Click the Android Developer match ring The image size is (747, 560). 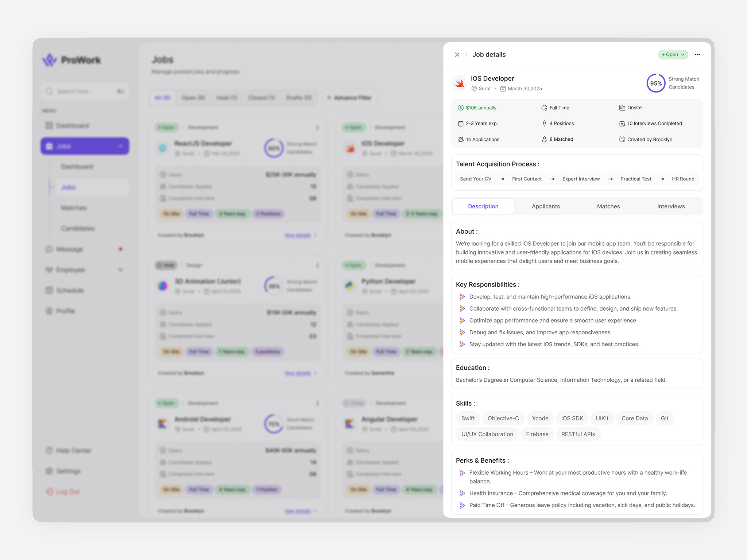(274, 424)
